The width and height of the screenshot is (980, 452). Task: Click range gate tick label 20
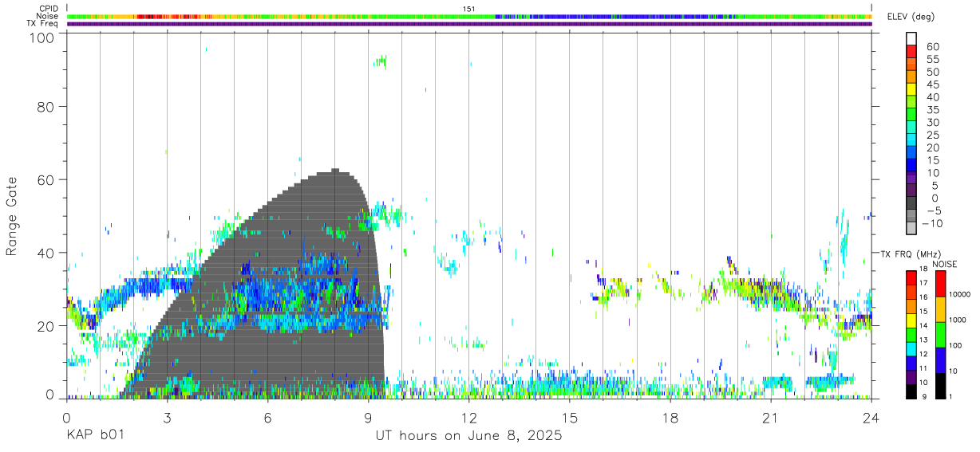pyautogui.click(x=46, y=326)
